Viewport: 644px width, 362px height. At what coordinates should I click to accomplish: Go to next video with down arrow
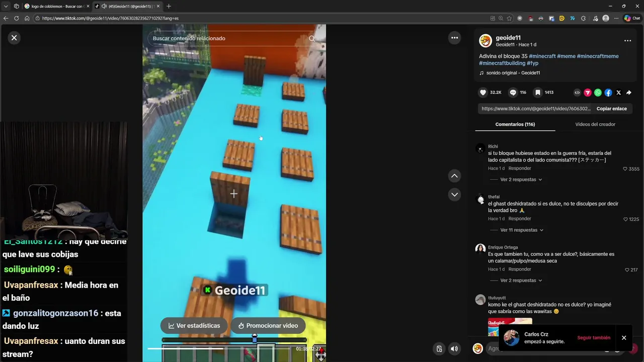pyautogui.click(x=454, y=194)
